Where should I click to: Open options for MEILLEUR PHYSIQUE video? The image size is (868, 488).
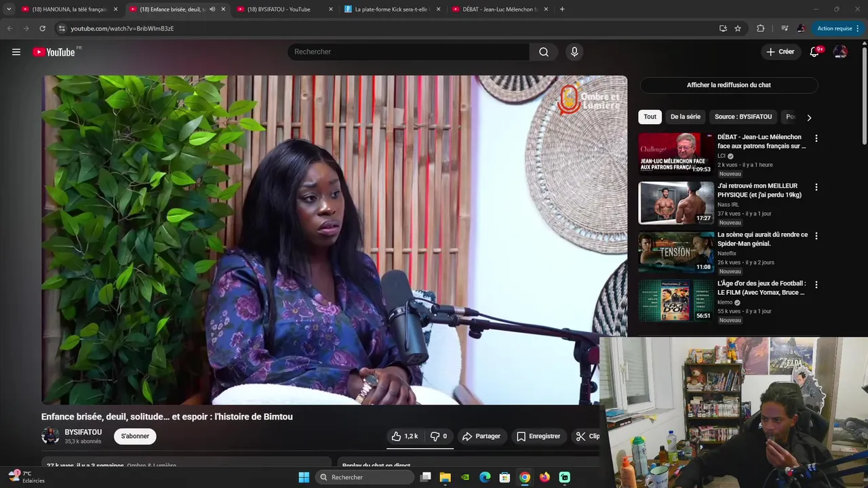pyautogui.click(x=816, y=187)
